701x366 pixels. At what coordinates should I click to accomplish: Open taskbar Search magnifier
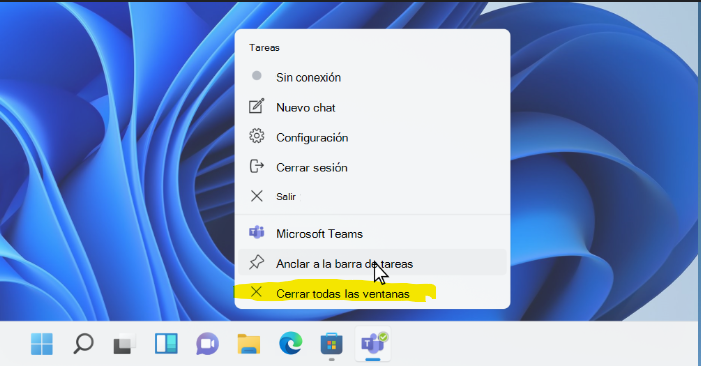83,344
